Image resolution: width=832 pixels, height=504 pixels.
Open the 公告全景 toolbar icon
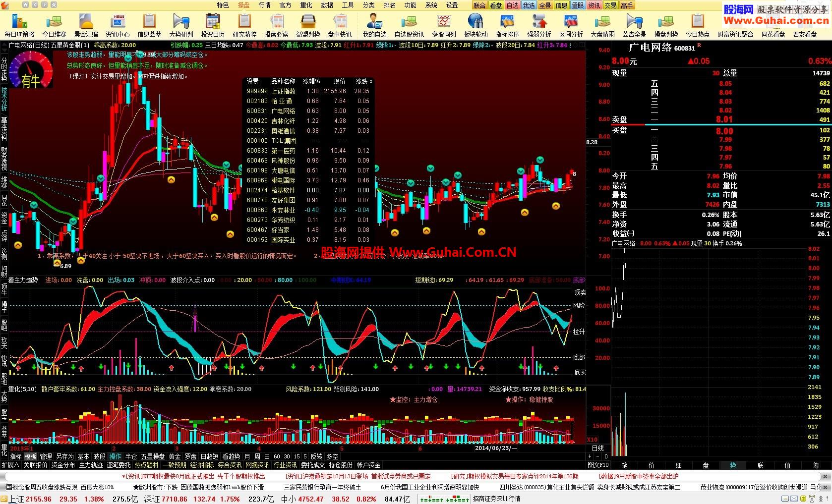pos(634,25)
